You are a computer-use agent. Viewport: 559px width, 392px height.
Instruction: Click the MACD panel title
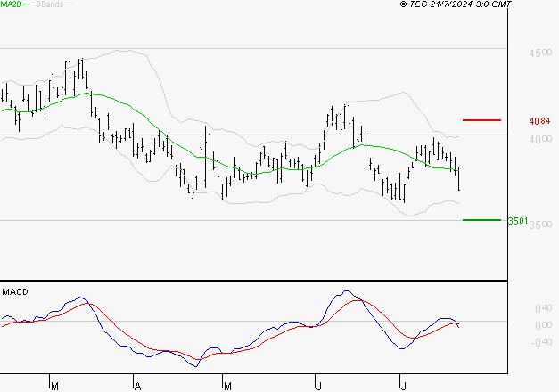(x=15, y=292)
